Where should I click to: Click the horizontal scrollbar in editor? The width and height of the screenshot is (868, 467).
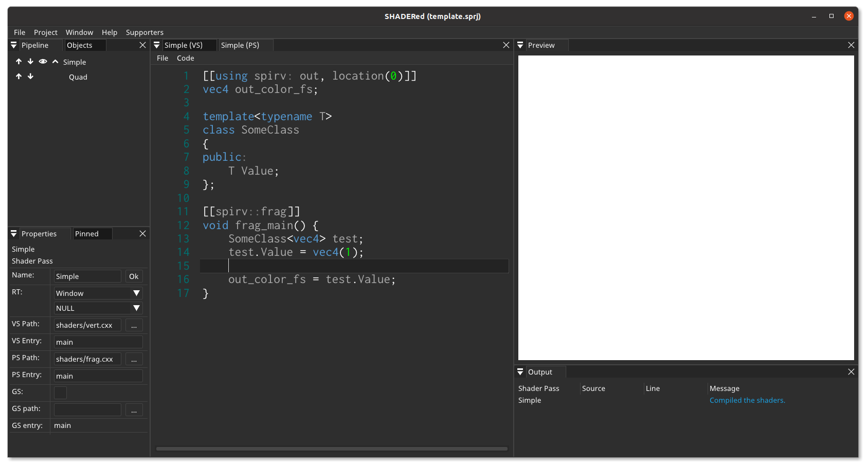332,449
